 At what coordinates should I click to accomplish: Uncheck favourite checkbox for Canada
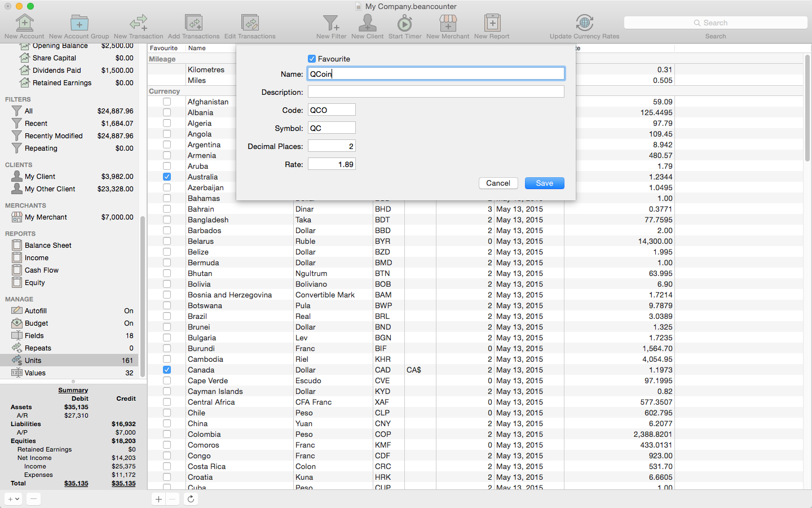pyautogui.click(x=167, y=370)
